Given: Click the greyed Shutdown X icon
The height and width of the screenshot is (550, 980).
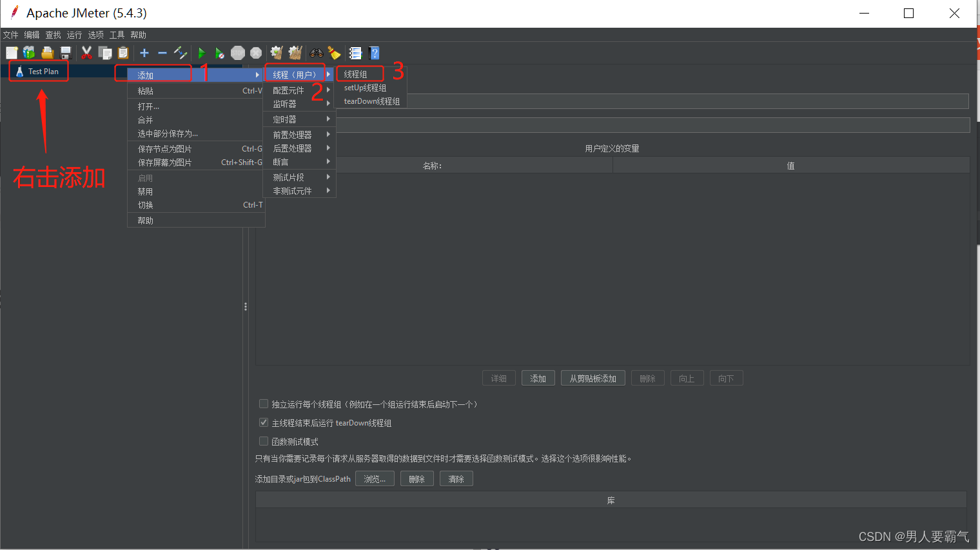Looking at the screenshot, I should [x=256, y=53].
